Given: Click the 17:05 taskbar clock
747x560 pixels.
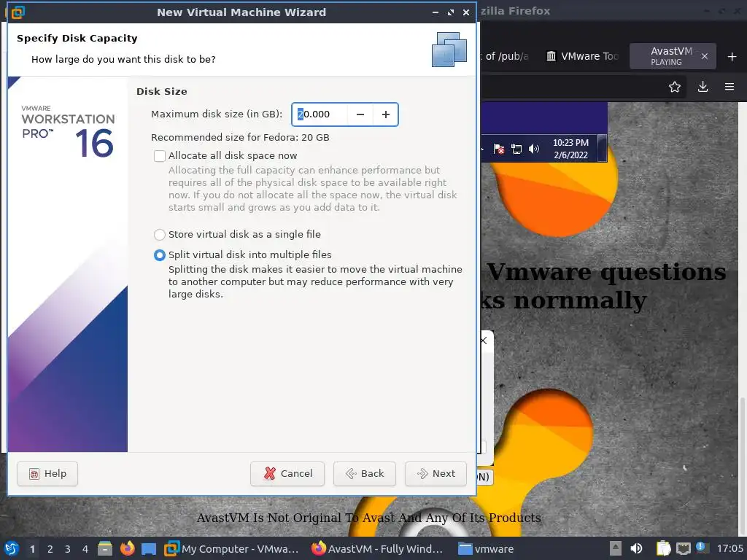Looking at the screenshot, I should (x=729, y=548).
